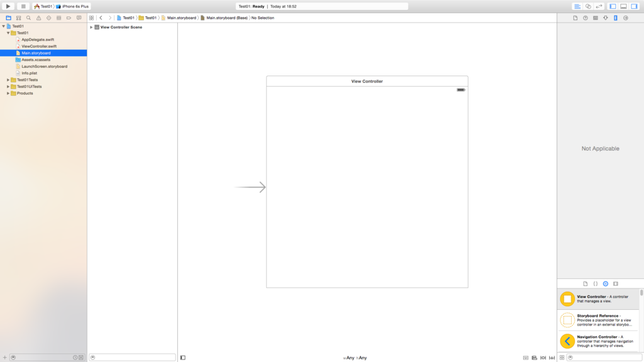The height and width of the screenshot is (362, 644).
Task: Expand the View Controller Scene outline
Action: [91, 27]
